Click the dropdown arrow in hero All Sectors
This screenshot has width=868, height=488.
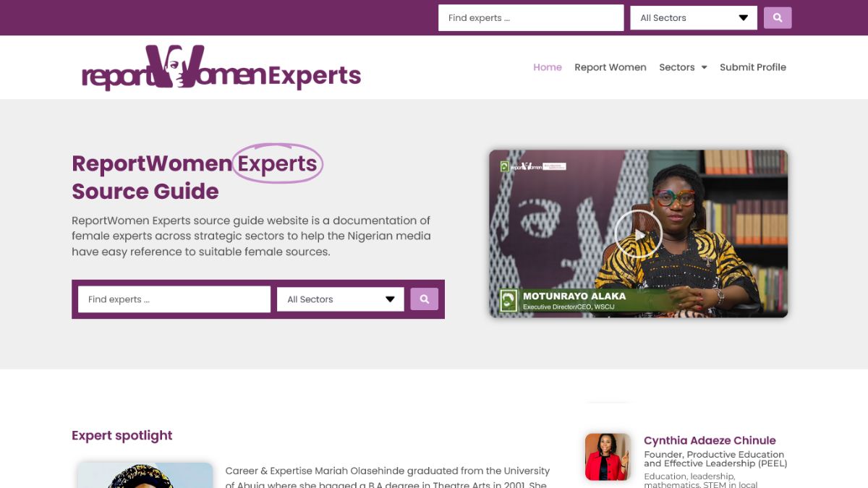click(390, 299)
